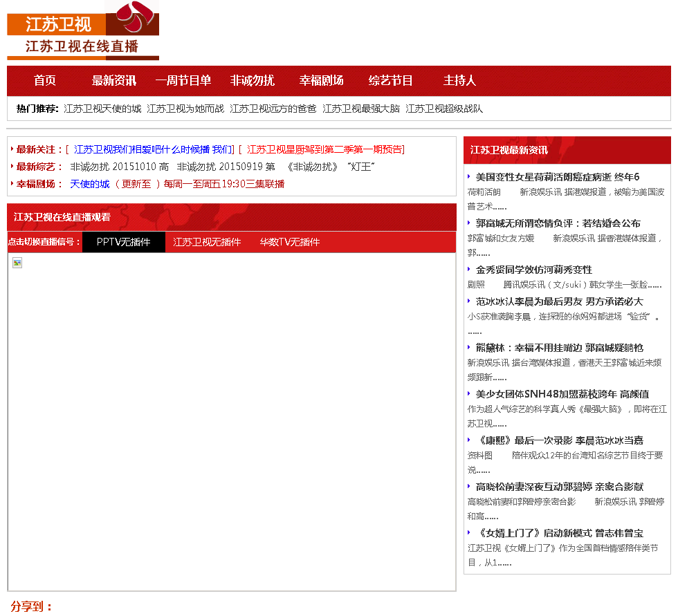Image resolution: width=678 pixels, height=616 pixels.
Task: Click the 热门推荐 label
Action: click(x=37, y=109)
